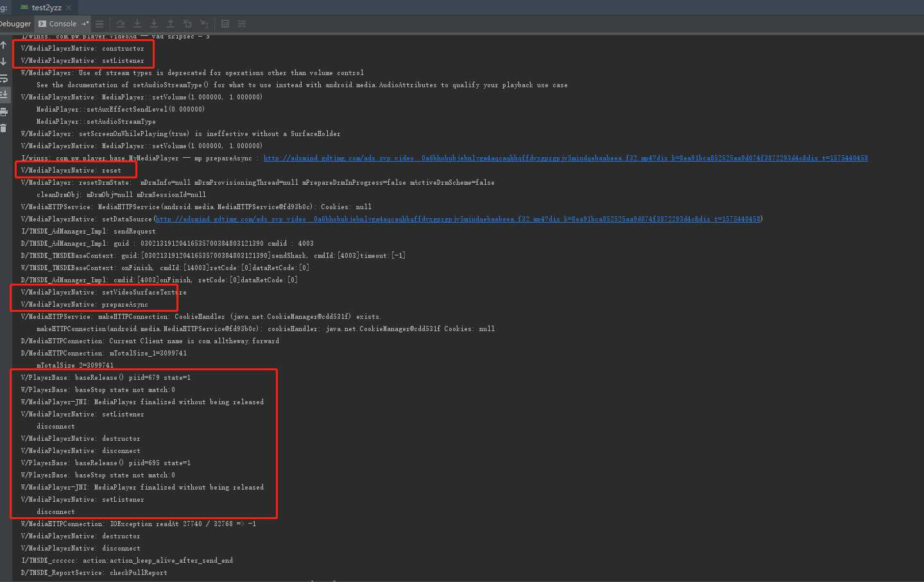The width and height of the screenshot is (924, 582).
Task: Click 'onFinish, cmdId:[14003]retCode' line
Action: click(x=165, y=268)
